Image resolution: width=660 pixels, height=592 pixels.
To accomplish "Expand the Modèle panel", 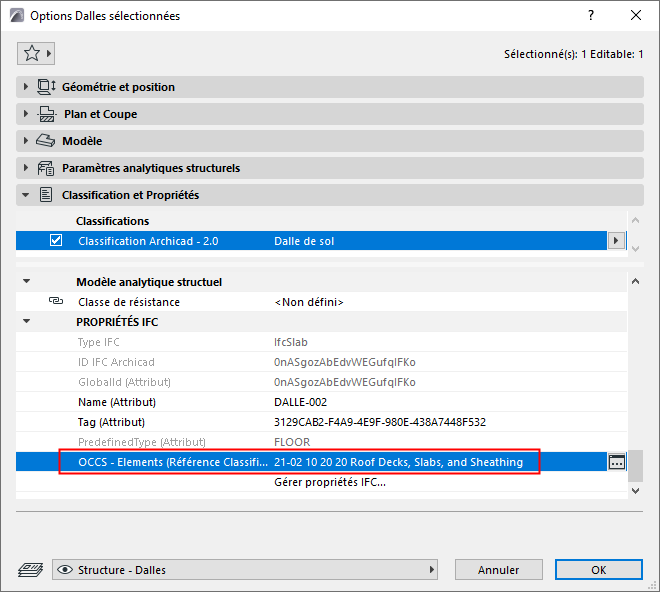I will click(26, 141).
